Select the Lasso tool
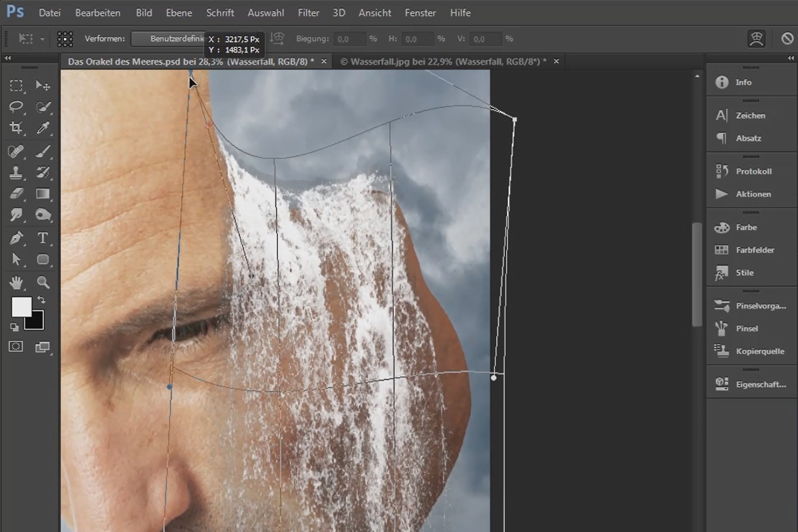Viewport: 798px width, 532px height. coord(17,106)
